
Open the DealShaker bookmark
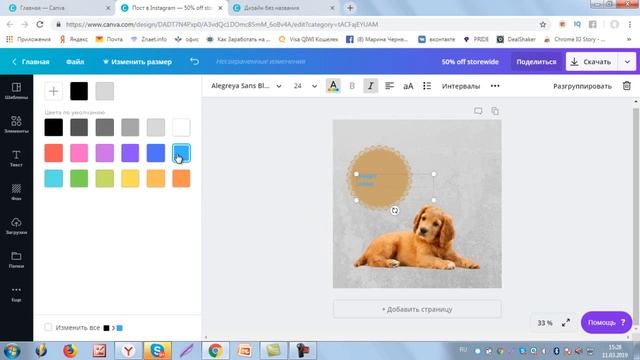516,39
